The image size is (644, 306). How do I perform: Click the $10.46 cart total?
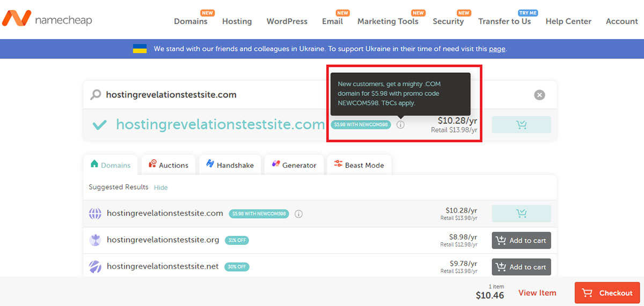[489, 295]
